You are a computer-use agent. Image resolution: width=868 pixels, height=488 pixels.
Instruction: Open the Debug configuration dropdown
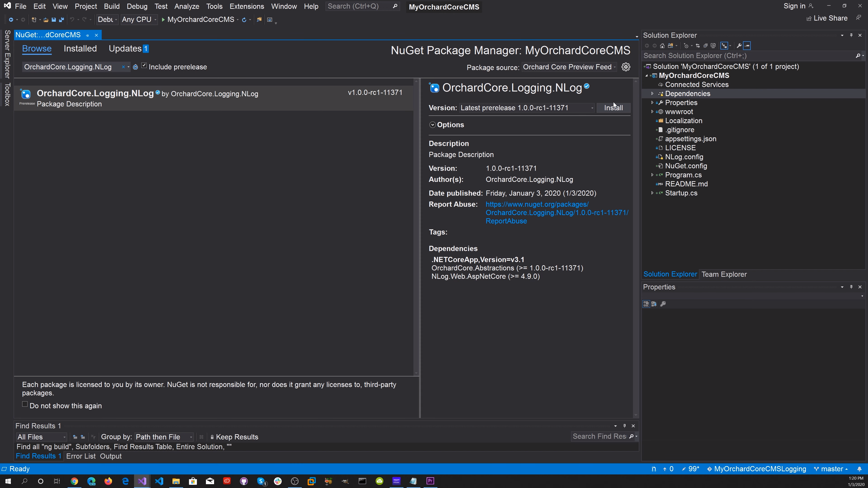(x=107, y=19)
